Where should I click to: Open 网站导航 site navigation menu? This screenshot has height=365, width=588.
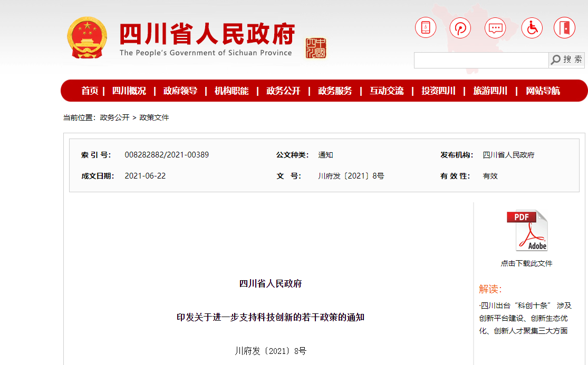(543, 91)
